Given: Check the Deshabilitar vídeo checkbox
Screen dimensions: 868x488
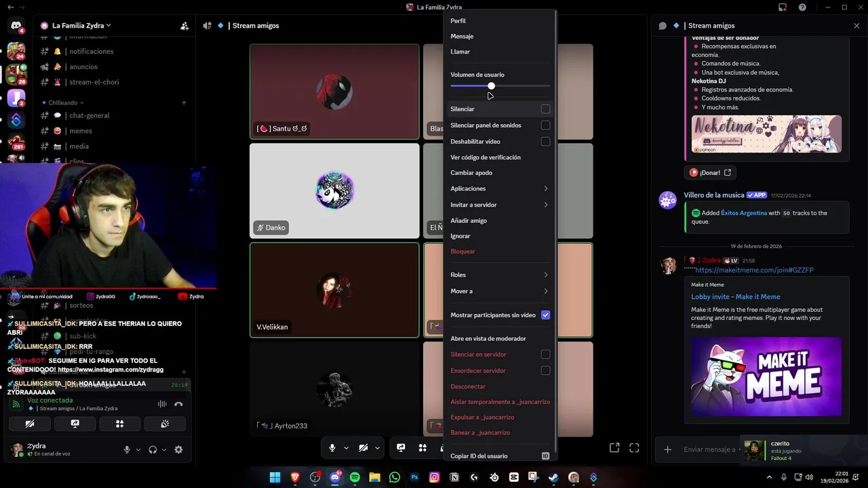Looking at the screenshot, I should click(545, 142).
